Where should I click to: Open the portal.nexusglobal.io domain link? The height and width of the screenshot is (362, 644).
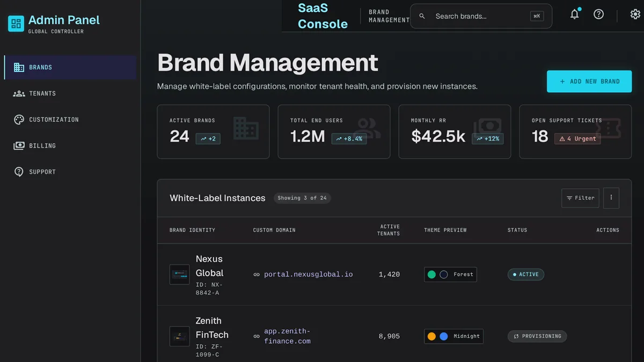(309, 275)
